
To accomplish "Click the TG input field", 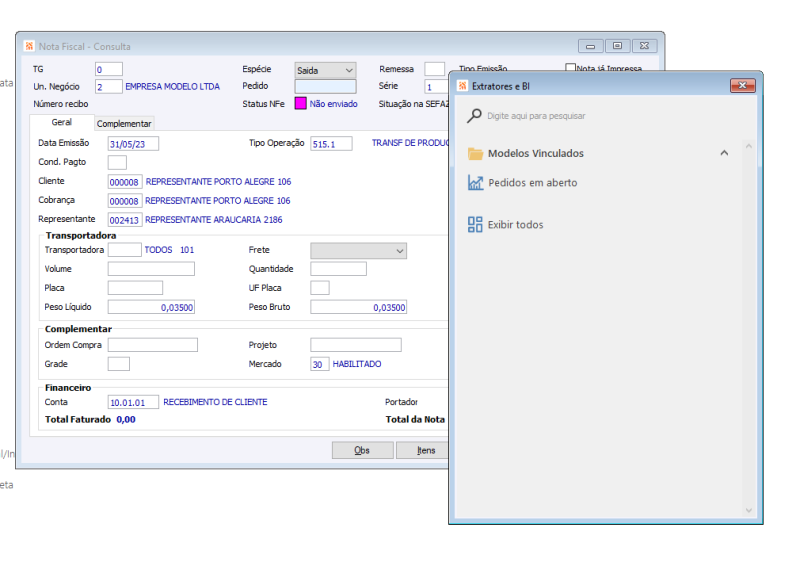I will (x=109, y=69).
